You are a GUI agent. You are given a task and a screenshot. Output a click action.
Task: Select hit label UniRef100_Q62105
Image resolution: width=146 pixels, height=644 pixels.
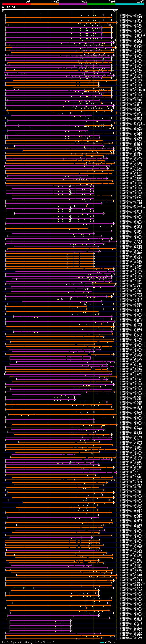pyautogui.click(x=131, y=223)
